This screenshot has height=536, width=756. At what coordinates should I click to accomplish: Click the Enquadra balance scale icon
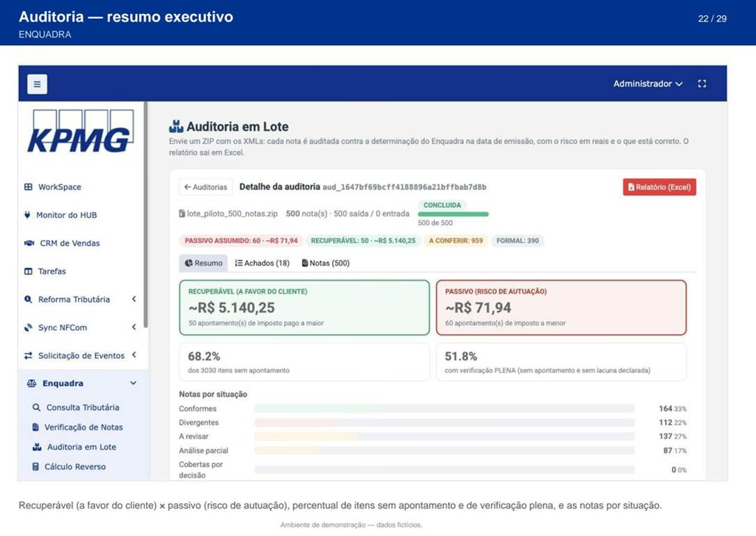click(x=32, y=384)
